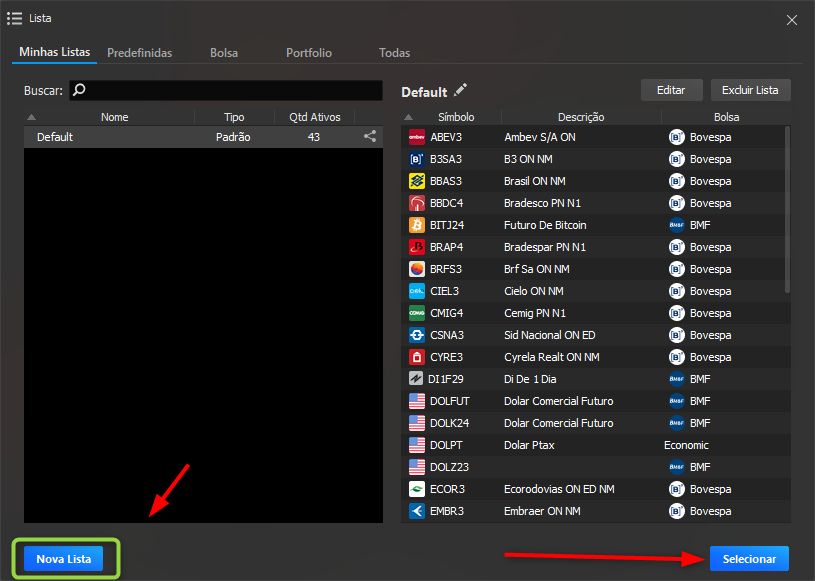The width and height of the screenshot is (815, 581).
Task: Select the Dolar Ptax description
Action: (529, 445)
